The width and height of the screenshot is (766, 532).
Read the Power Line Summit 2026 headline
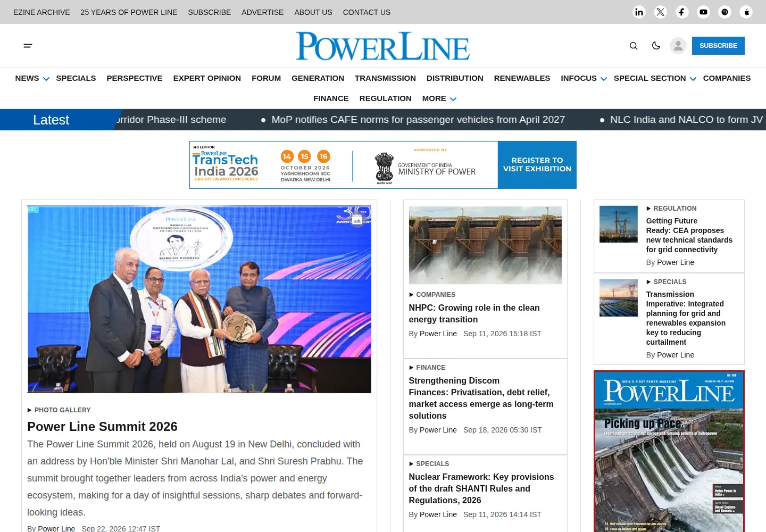[102, 427]
